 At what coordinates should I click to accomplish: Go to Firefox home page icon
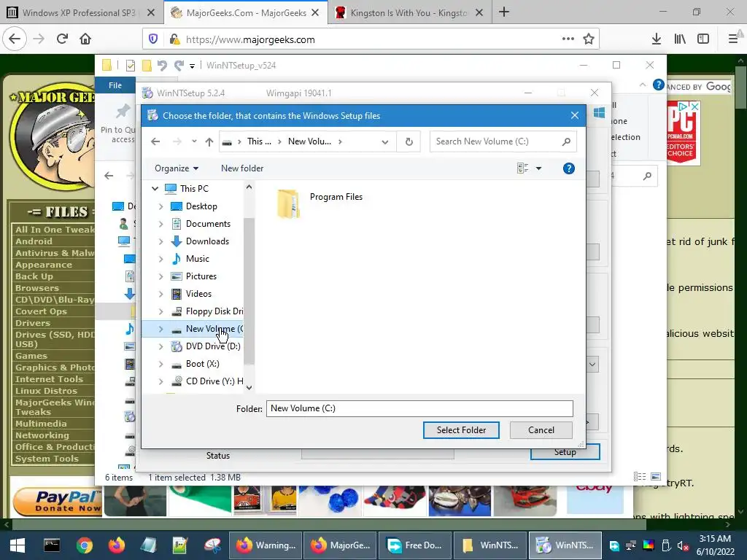point(85,39)
